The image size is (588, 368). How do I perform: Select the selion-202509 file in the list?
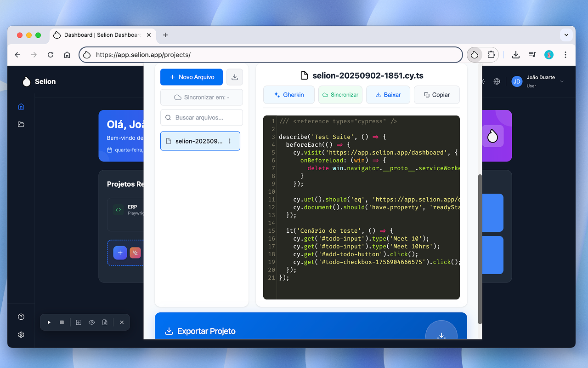200,141
